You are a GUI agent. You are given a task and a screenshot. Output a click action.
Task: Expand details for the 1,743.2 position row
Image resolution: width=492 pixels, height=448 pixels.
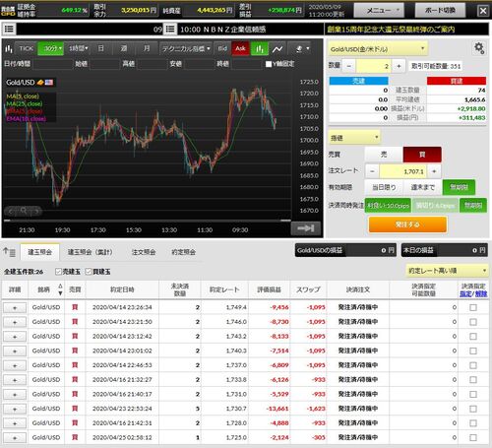(x=15, y=337)
